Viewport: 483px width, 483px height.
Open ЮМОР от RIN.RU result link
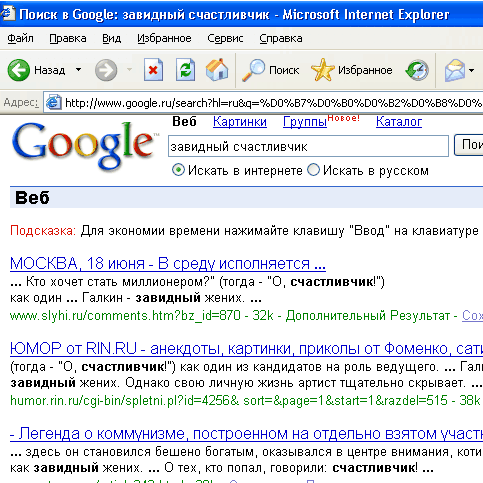point(246,349)
